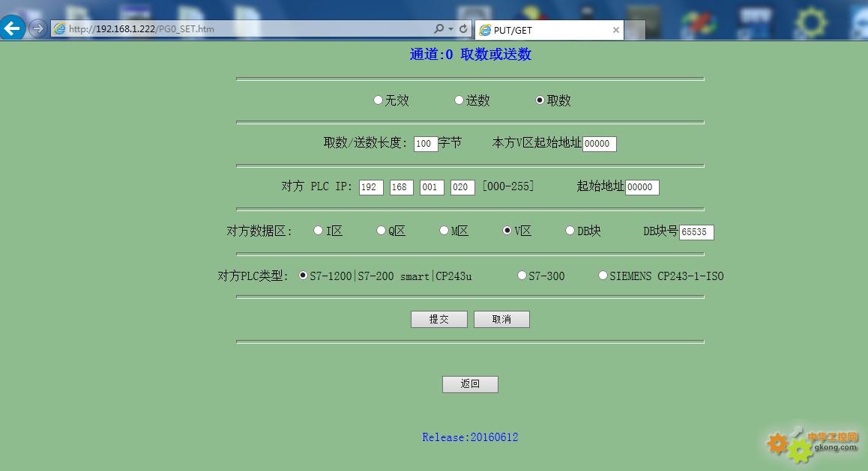Select the I区 data area radio
Viewport: 868px width, 471px height.
[319, 231]
